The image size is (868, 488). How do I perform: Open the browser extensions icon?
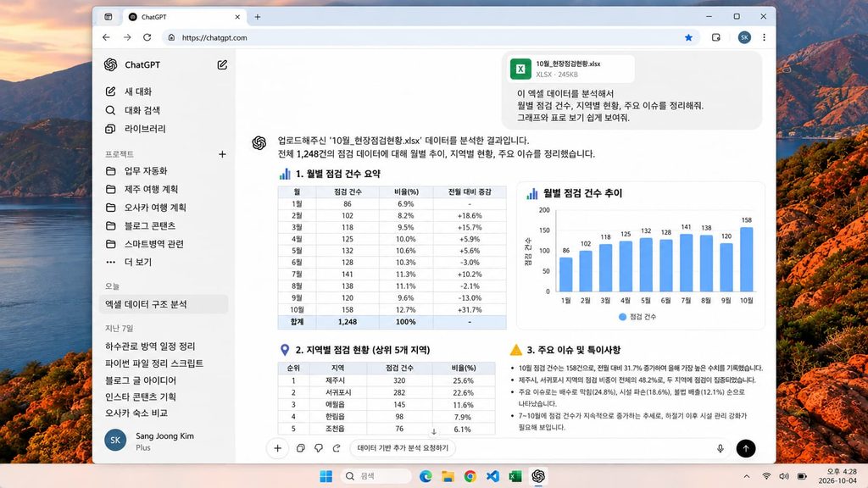[715, 37]
